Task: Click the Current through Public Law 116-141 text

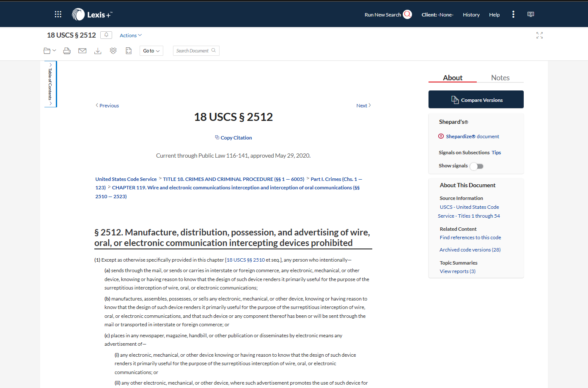Action: coord(233,156)
